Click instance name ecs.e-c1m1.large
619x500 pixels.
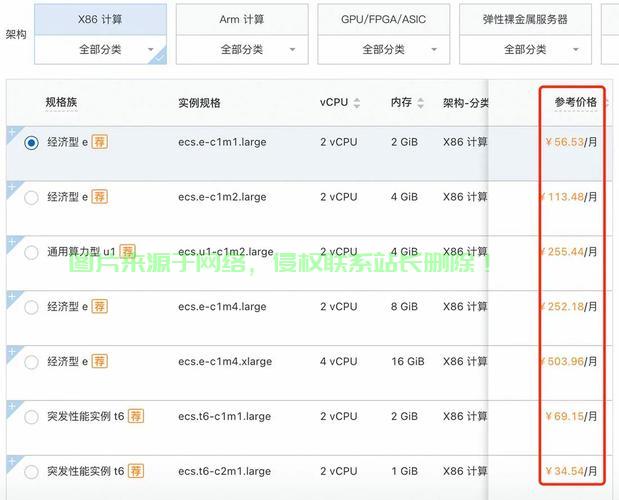pyautogui.click(x=222, y=142)
